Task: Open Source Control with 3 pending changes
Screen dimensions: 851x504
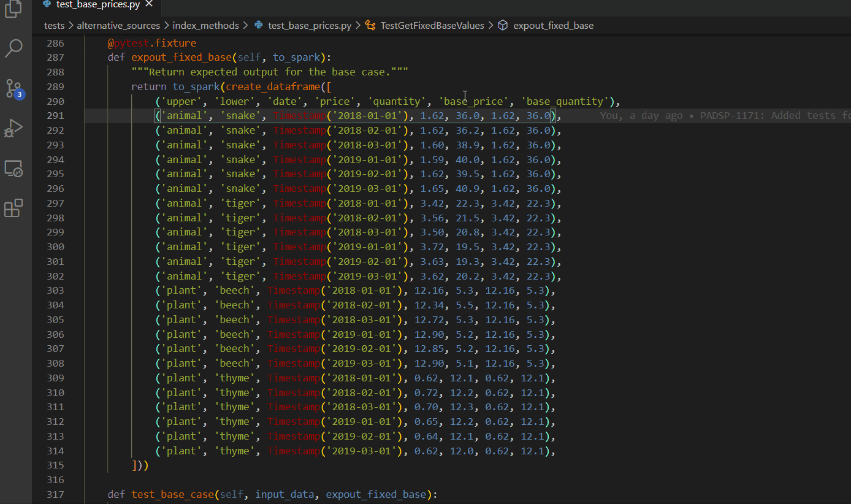Action: point(13,88)
